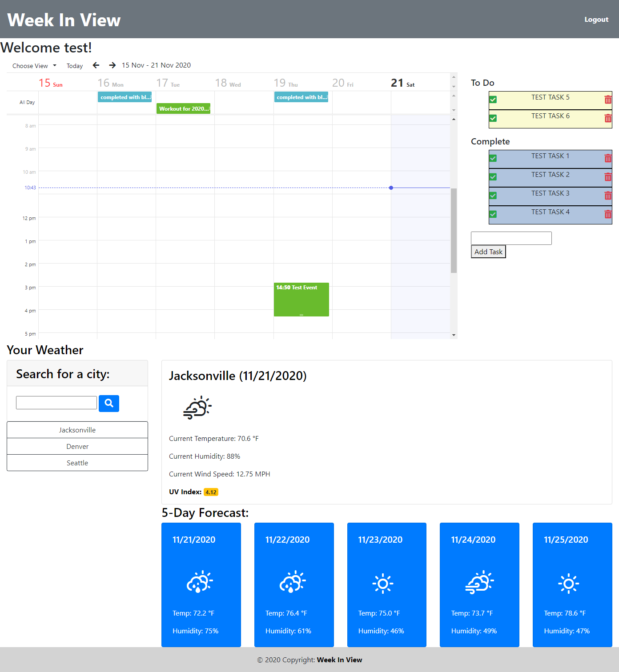619x672 pixels.
Task: Delete TEST TASK 5 with trash icon
Action: pyautogui.click(x=608, y=100)
